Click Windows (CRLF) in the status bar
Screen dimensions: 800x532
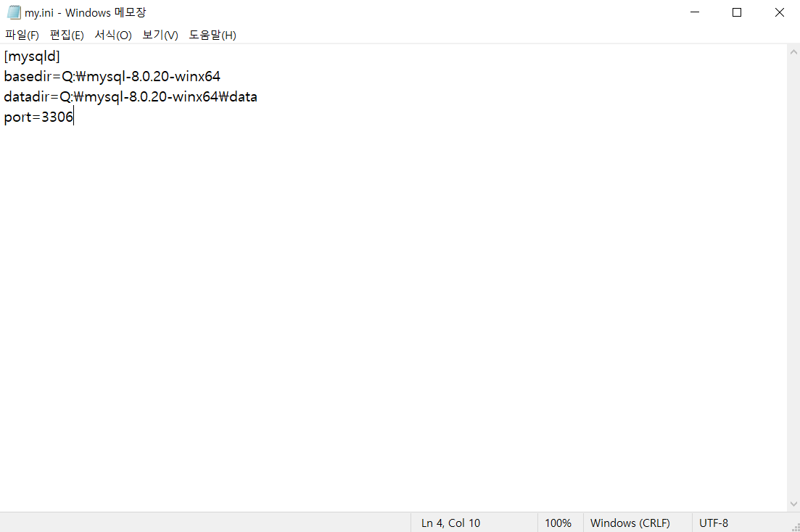click(630, 523)
